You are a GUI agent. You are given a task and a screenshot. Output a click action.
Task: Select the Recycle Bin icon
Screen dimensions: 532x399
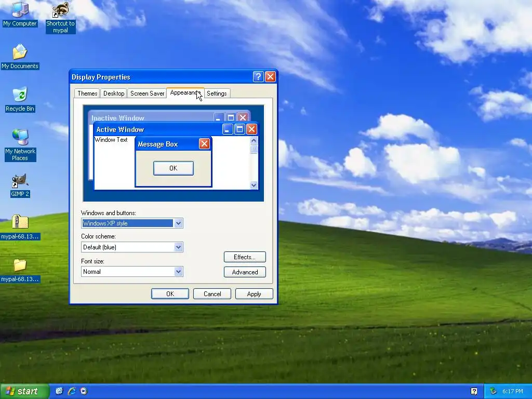point(20,99)
